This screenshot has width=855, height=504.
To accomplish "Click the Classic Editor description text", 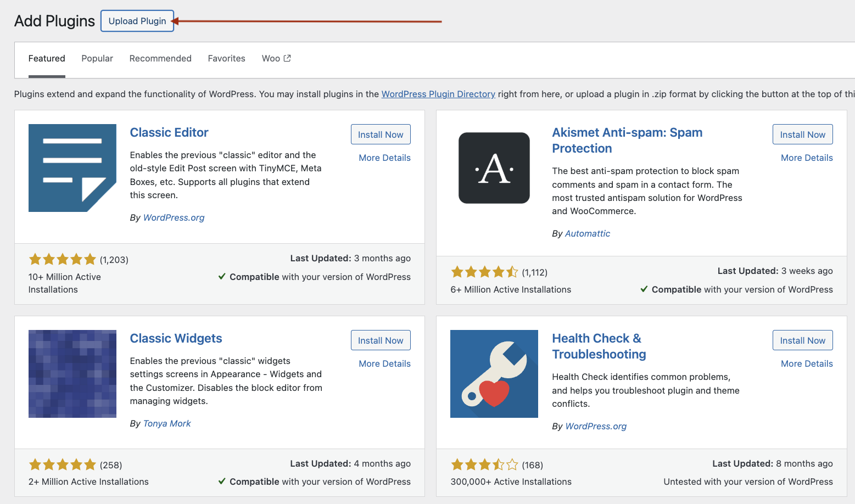I will point(226,175).
